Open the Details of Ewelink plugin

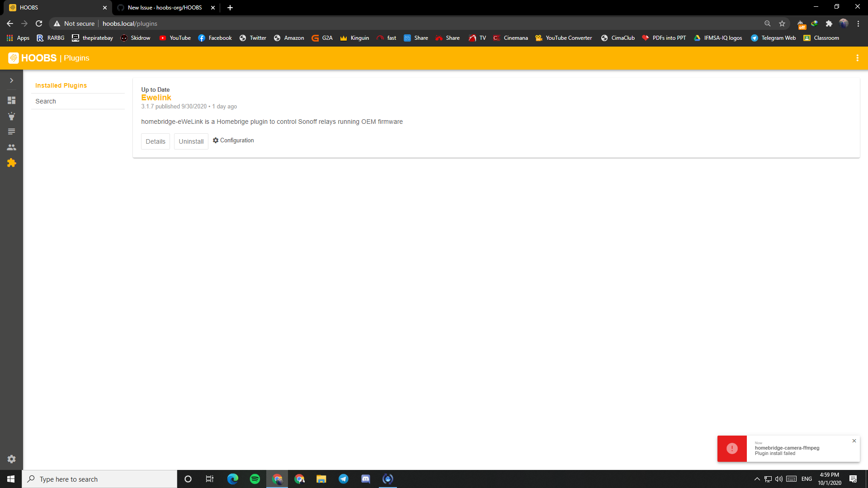click(x=155, y=141)
